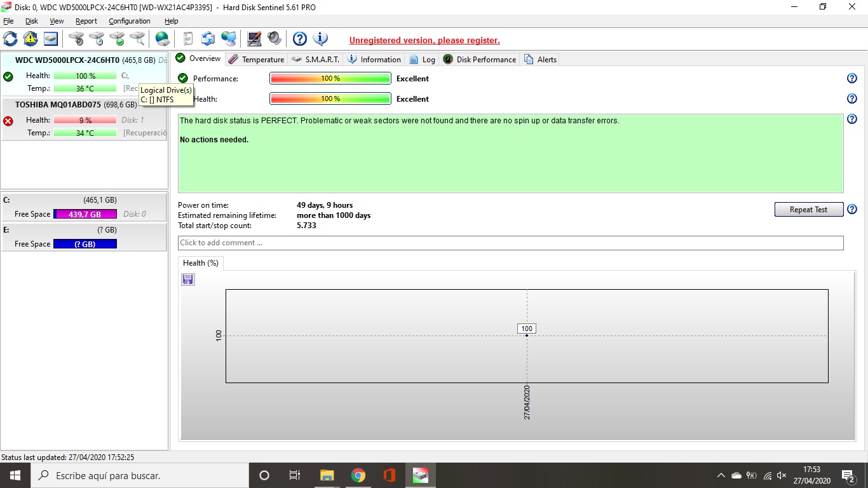This screenshot has width=868, height=488.
Task: Click the help icon beside Performance row
Action: click(x=852, y=79)
